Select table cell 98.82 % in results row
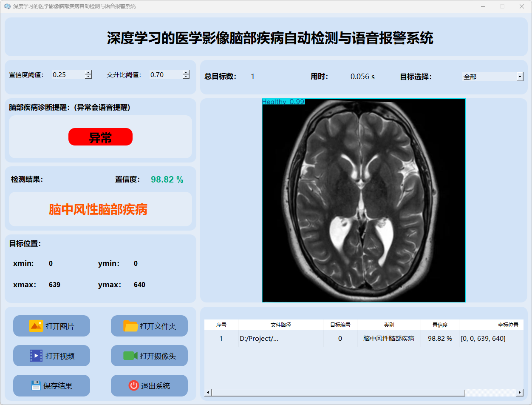 coord(440,339)
